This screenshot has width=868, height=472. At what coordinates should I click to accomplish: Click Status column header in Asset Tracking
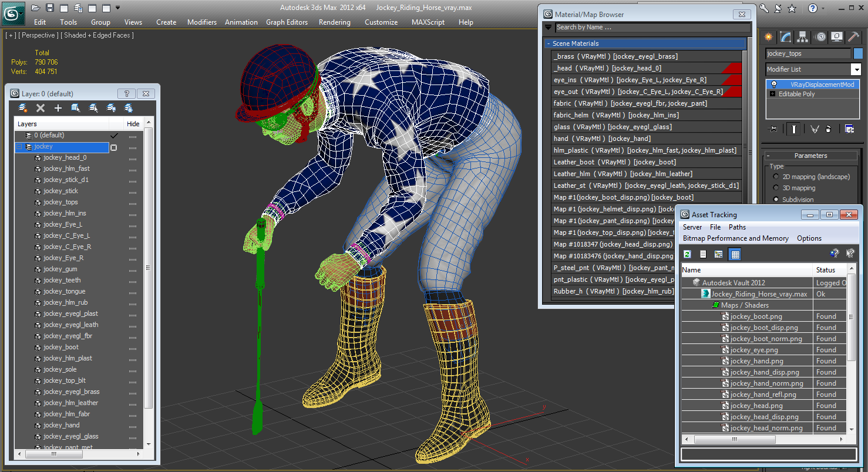click(830, 270)
